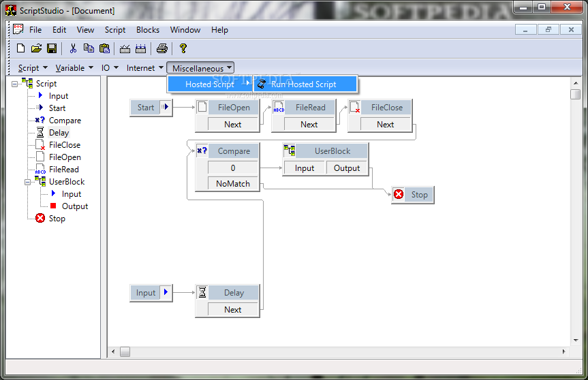Collapse the UserBlock tree node
Image resolution: width=588 pixels, height=380 pixels.
point(27,182)
